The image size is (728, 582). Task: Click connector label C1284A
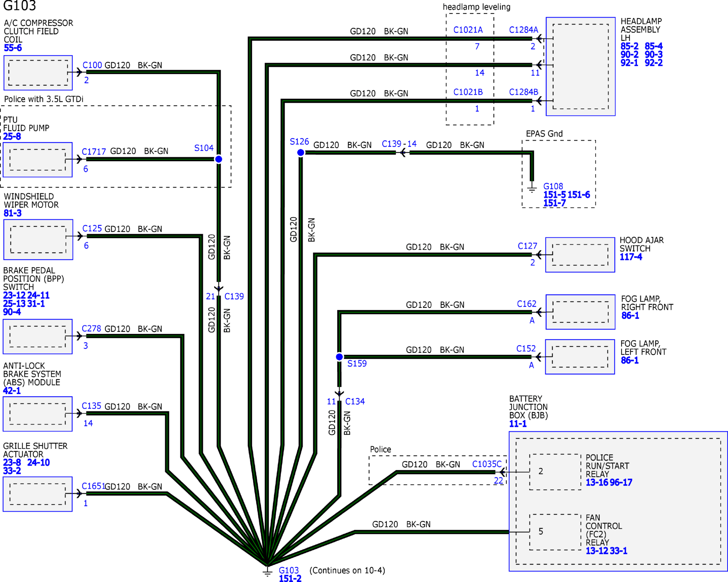click(523, 30)
